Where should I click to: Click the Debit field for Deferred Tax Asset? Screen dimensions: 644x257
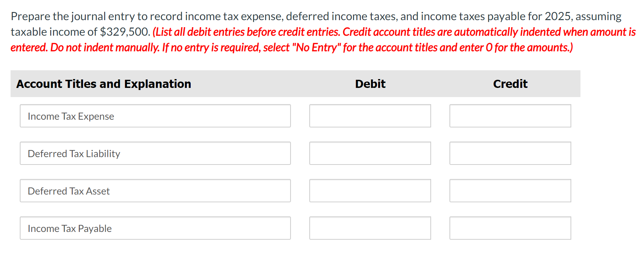(x=370, y=191)
